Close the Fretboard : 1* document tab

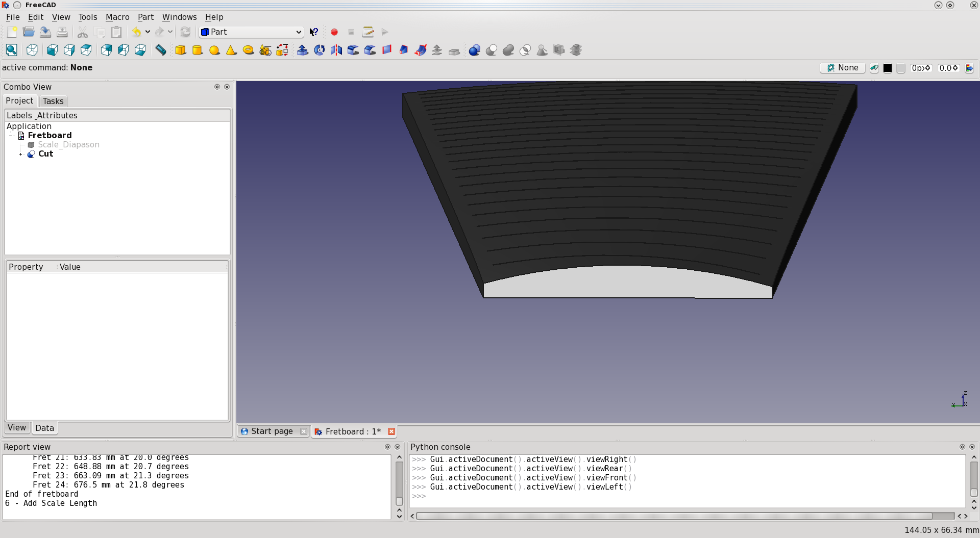391,431
